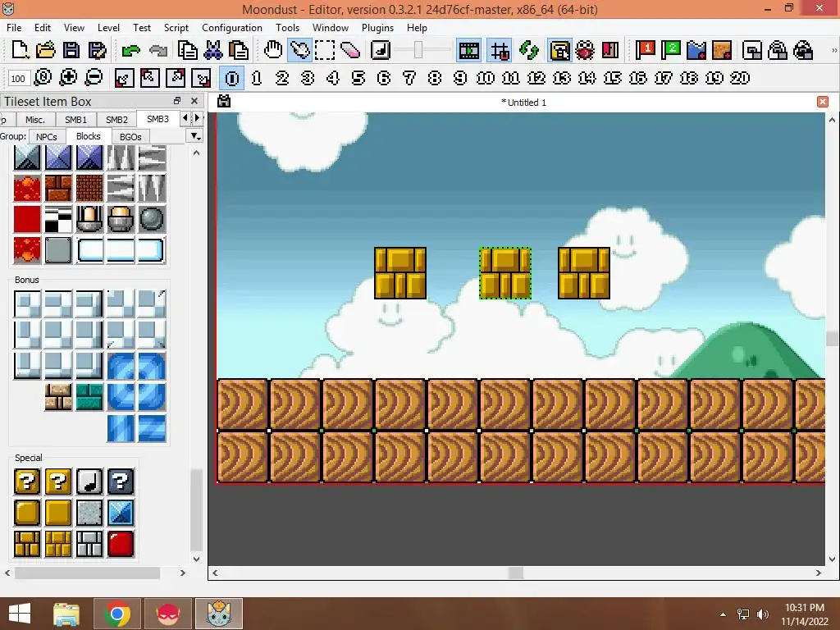Adjust the toolbar slider handle
Image resolution: width=840 pixels, height=630 pixels.
click(x=418, y=50)
